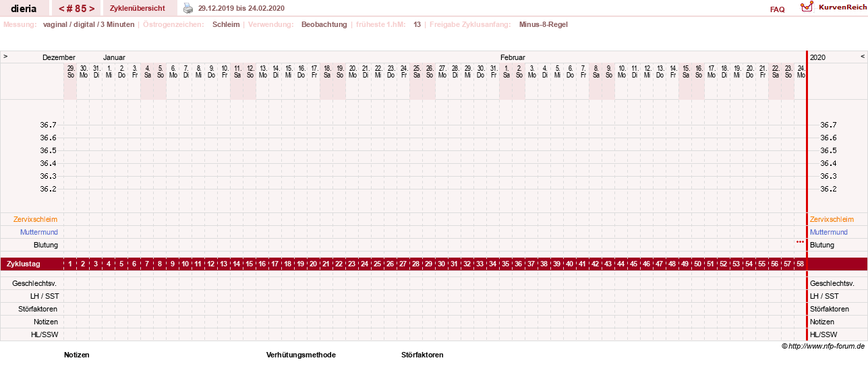Click the KurvenReich text logo

tap(842, 6)
